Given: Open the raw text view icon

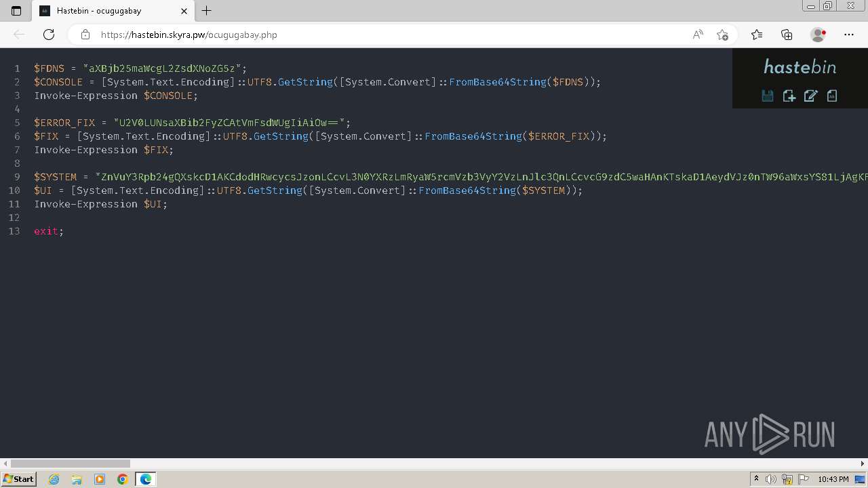Looking at the screenshot, I should click(x=832, y=96).
